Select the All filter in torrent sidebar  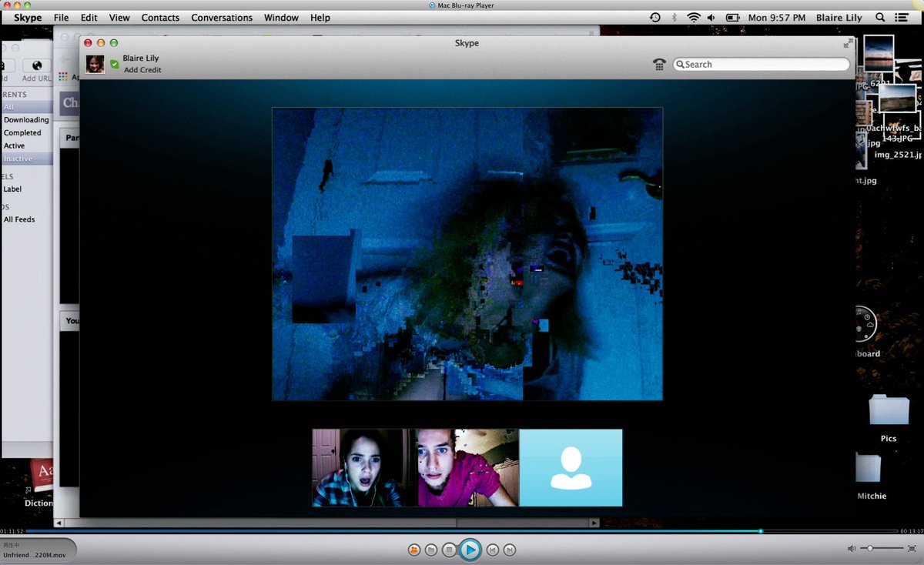(x=27, y=107)
